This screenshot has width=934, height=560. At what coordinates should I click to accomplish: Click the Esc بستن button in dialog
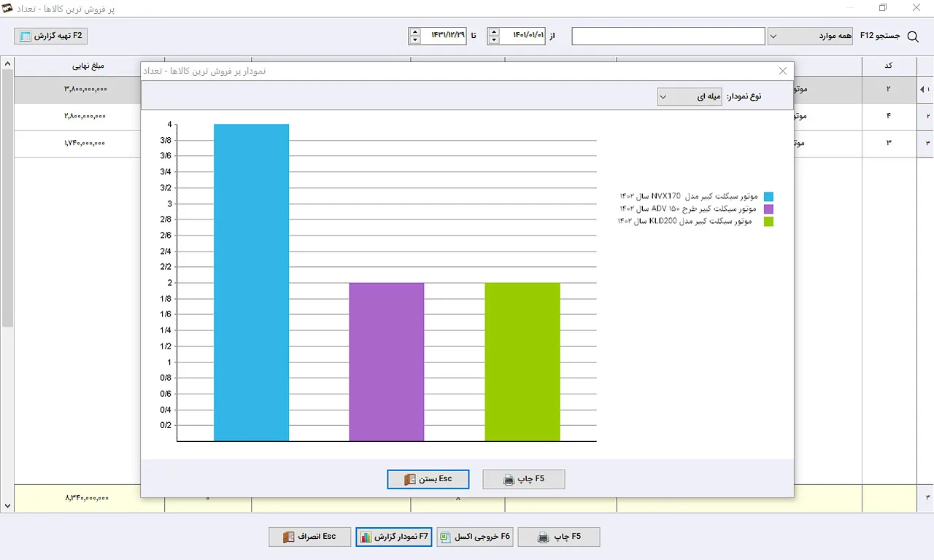[x=428, y=479]
